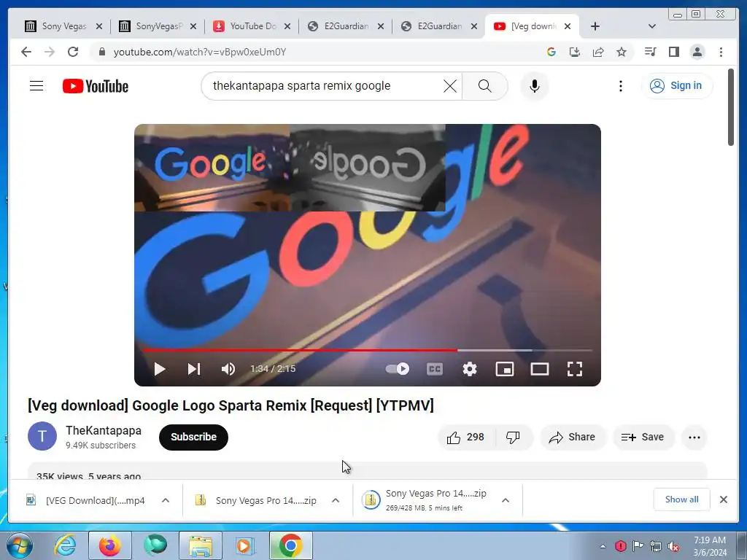Open the YouTube guide hamburger menu
747x560 pixels.
tap(36, 86)
